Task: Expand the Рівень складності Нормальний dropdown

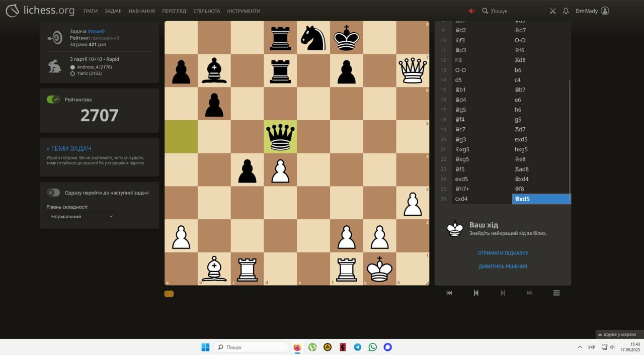Action: click(x=80, y=216)
